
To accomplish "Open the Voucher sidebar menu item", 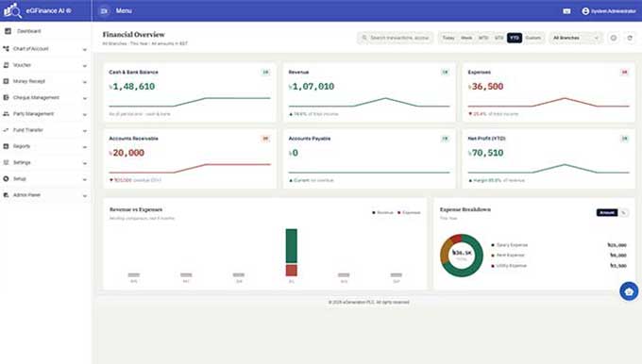I will (45, 65).
